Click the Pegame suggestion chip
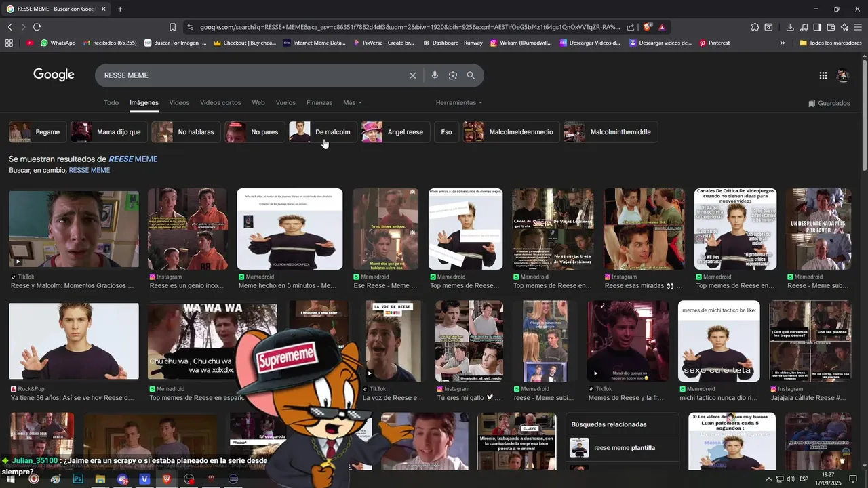 (38, 132)
